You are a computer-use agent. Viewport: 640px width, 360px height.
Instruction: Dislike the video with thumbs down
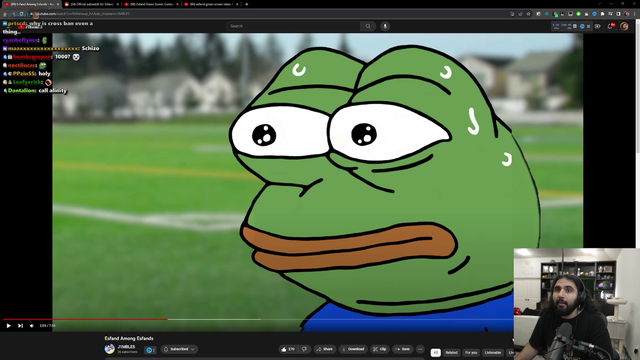pos(304,349)
